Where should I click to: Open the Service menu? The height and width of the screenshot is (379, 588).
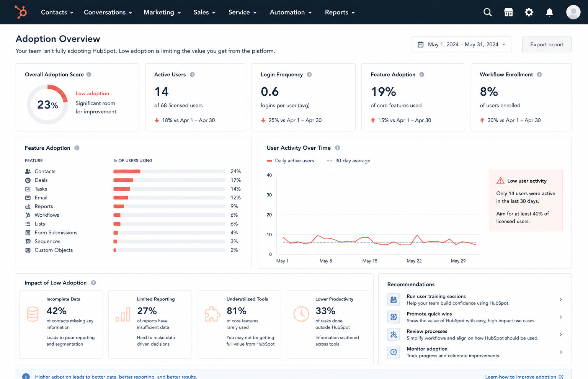[242, 12]
